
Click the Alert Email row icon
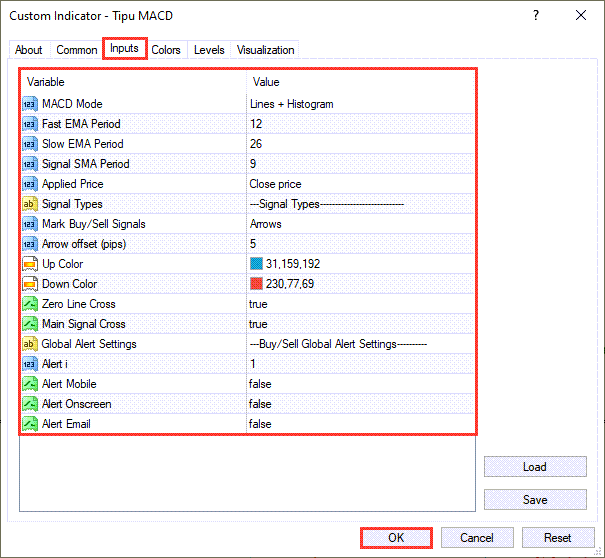pyautogui.click(x=29, y=424)
